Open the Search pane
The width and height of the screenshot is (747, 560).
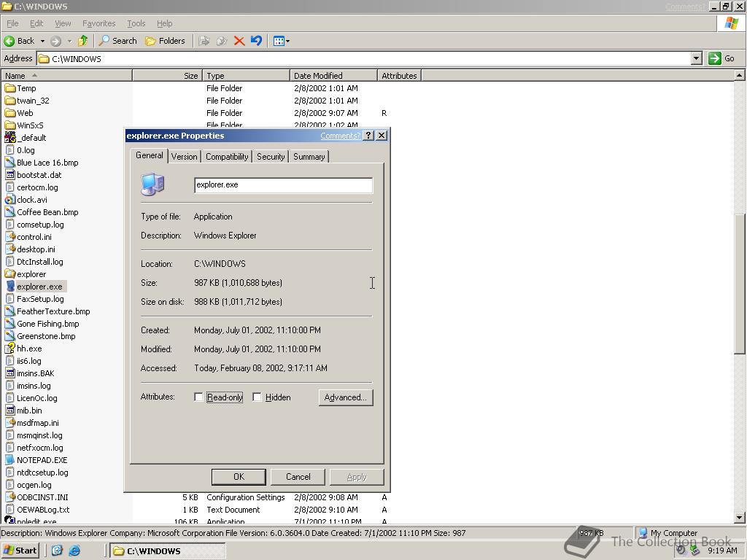point(117,41)
